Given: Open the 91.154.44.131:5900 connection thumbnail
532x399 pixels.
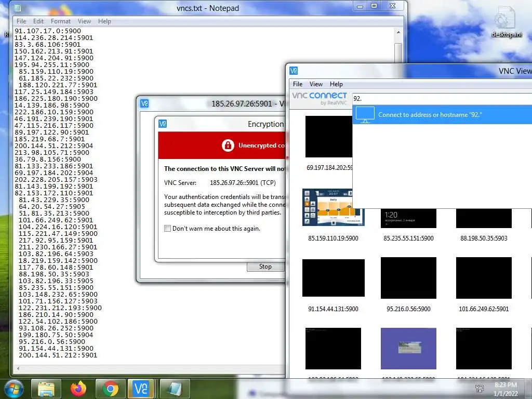Looking at the screenshot, I should click(x=333, y=278).
